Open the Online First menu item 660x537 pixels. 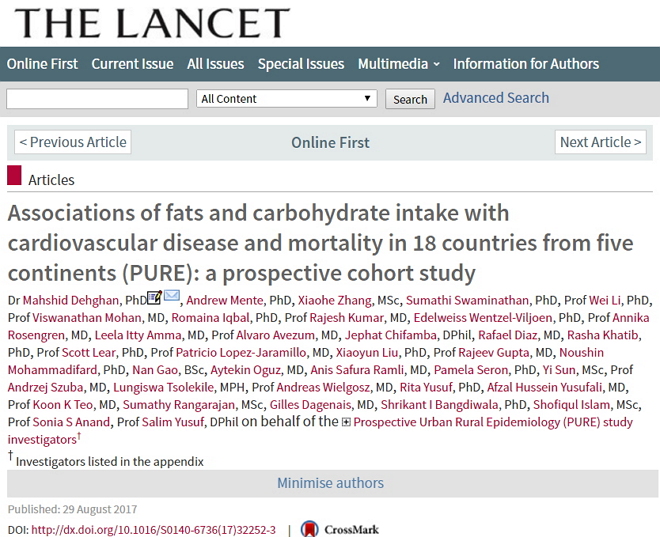pos(42,64)
